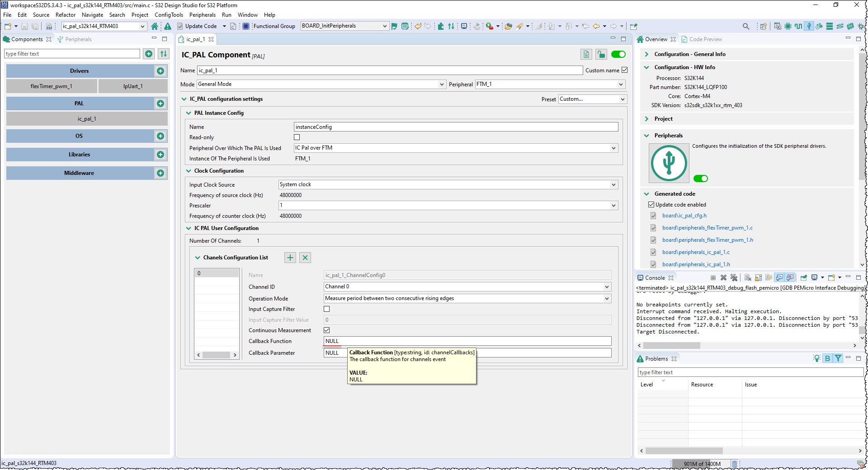Toggle the green Peripherals enable switch
This screenshot has height=470, width=868.
[701, 178]
